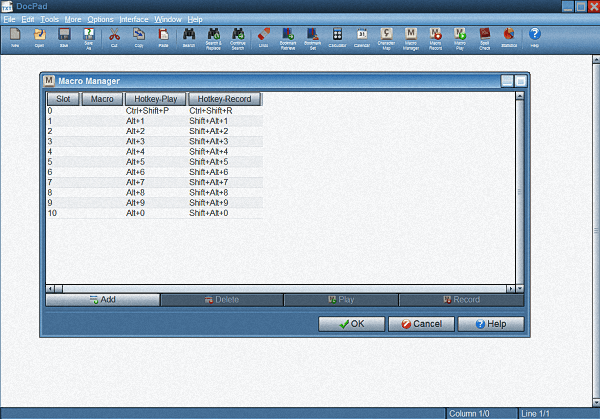Image resolution: width=600 pixels, height=419 pixels.
Task: Click macro list scroll-down arrow
Action: [519, 289]
